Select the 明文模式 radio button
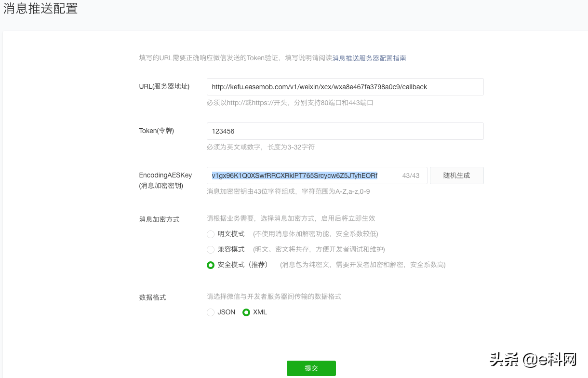The image size is (588, 378). 211,234
